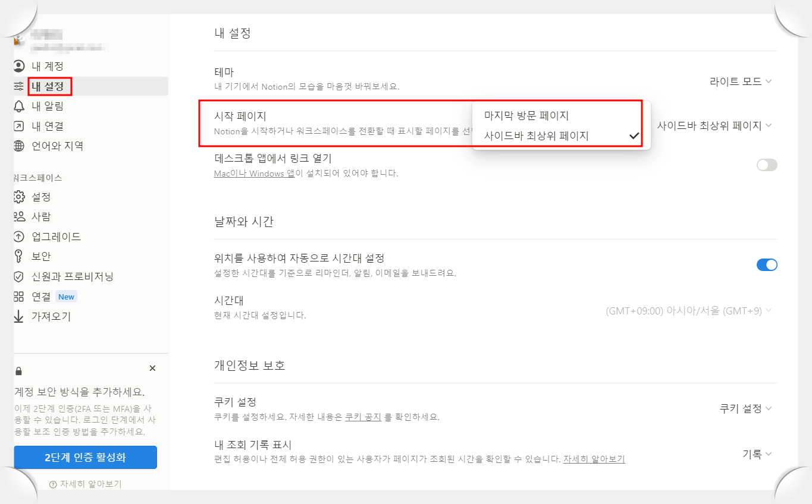Open the 사람 members page

click(48, 216)
